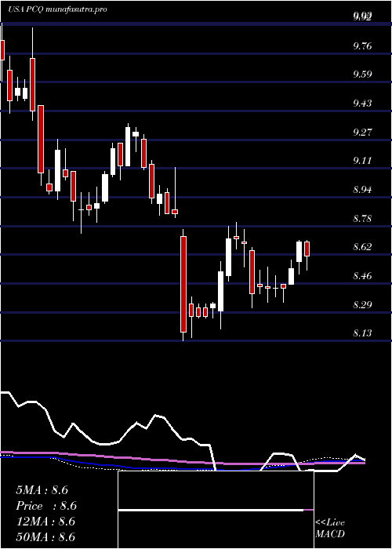This screenshot has width=392, height=549.
Task: Click the Price : 8.6 readout
Action: coord(46,506)
